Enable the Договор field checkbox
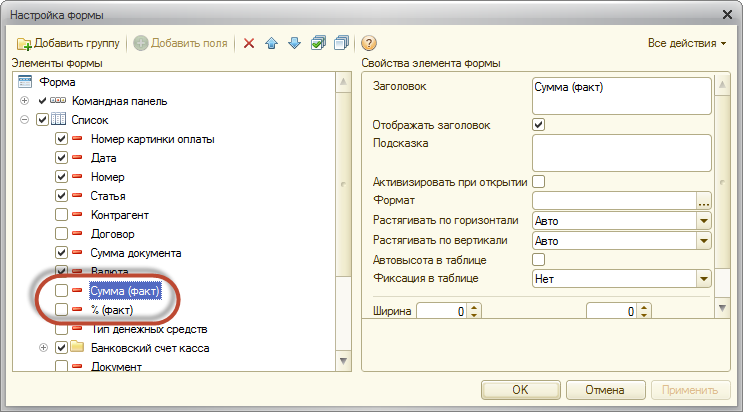 coord(61,233)
